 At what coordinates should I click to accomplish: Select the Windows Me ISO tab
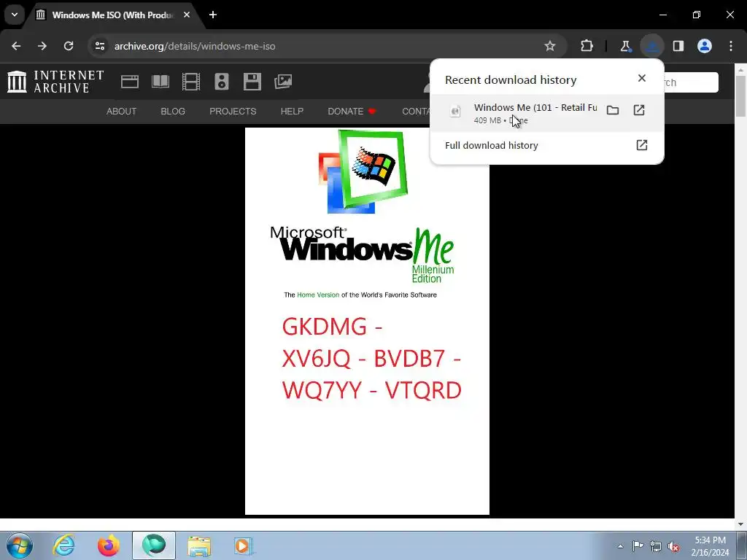(112, 15)
